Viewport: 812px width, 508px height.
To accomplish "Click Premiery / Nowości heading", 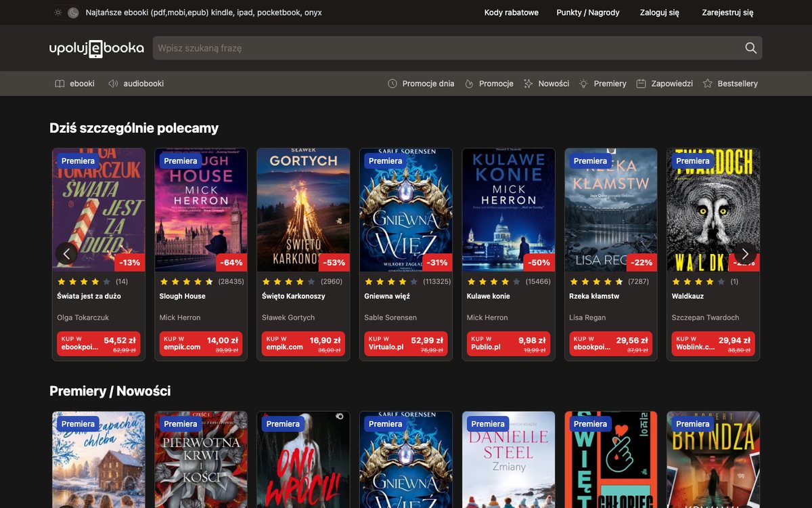I will [x=110, y=391].
